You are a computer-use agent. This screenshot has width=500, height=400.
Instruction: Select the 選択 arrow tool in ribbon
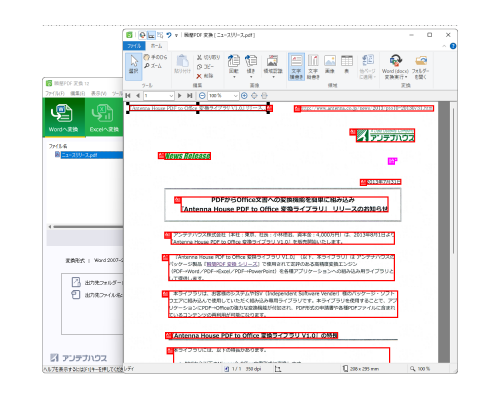pyautogui.click(x=134, y=66)
